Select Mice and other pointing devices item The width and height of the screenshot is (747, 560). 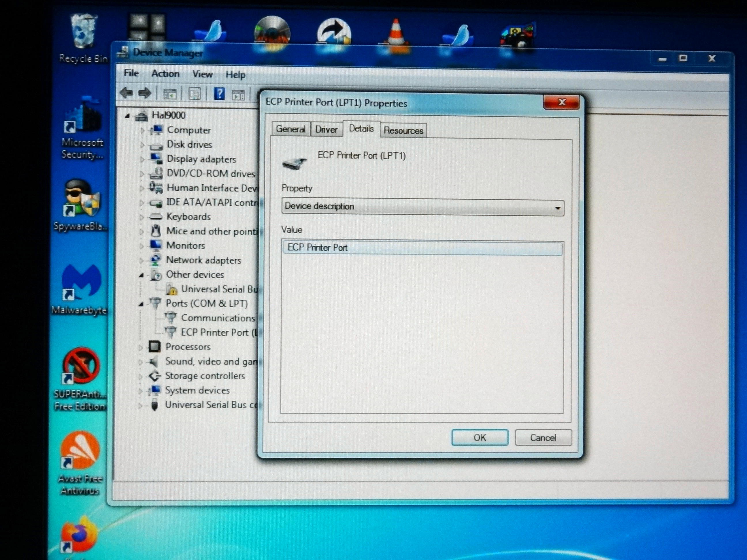[x=212, y=231]
